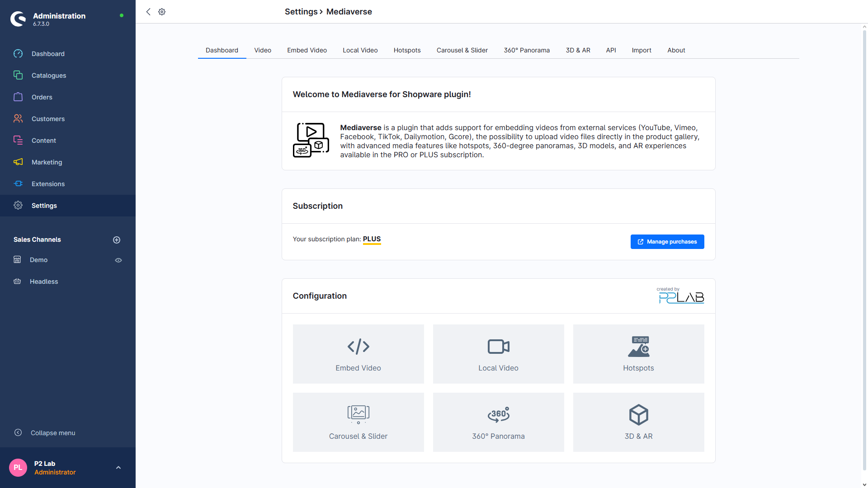
Task: Open Hotspots configuration card
Action: pyautogui.click(x=639, y=354)
